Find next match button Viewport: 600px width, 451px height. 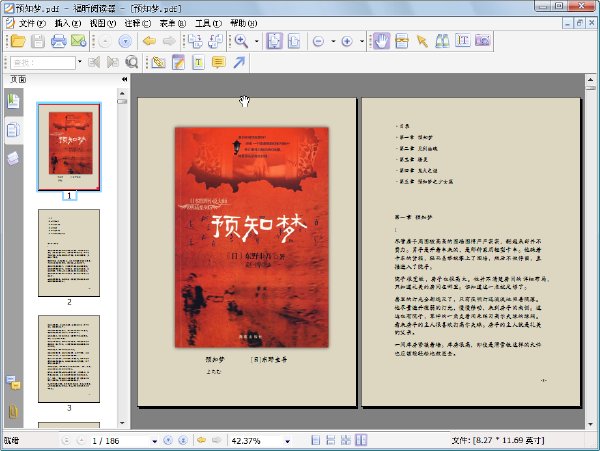tap(112, 62)
